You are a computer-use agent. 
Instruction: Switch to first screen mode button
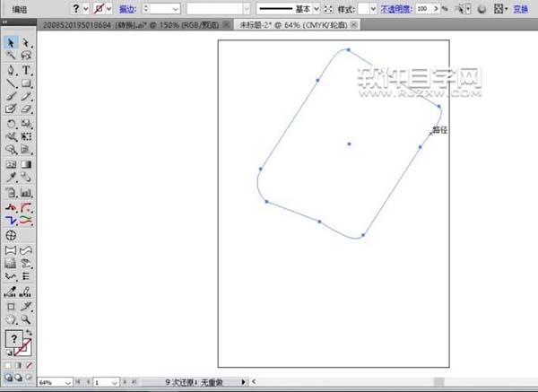point(8,378)
